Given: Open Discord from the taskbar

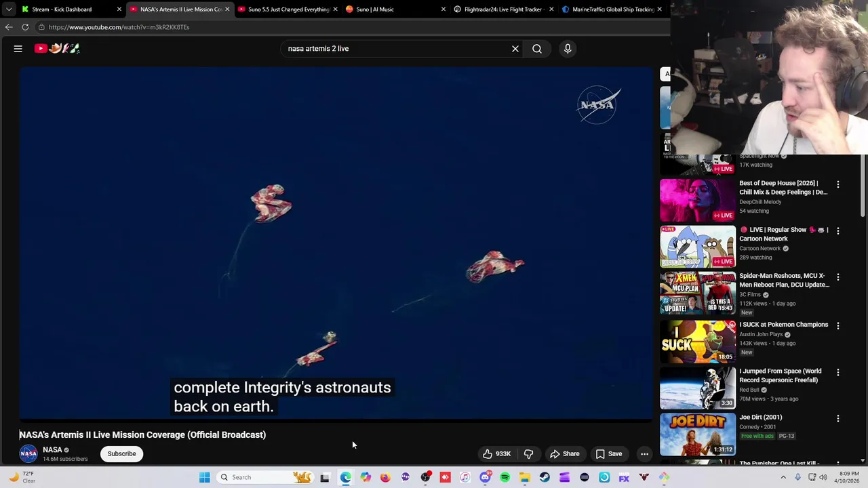Looking at the screenshot, I should 485,478.
